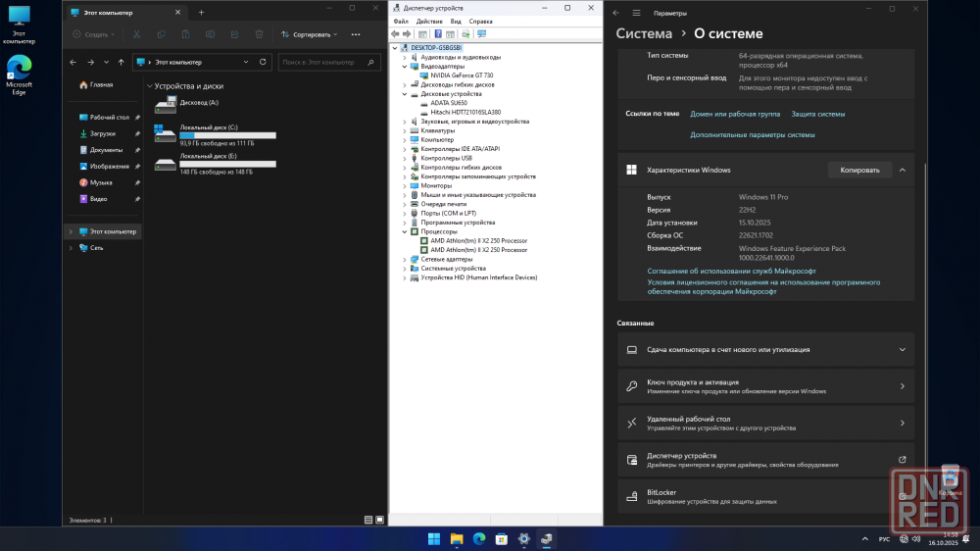Expand the Network adapters (Сетевые адаптеры) node
Screen dimensions: 980x551
coord(404,259)
